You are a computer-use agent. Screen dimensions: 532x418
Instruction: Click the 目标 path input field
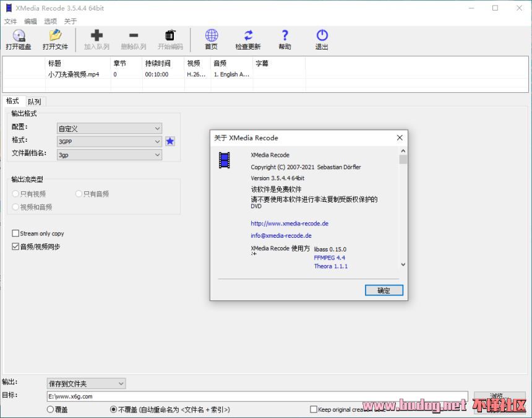(x=257, y=396)
